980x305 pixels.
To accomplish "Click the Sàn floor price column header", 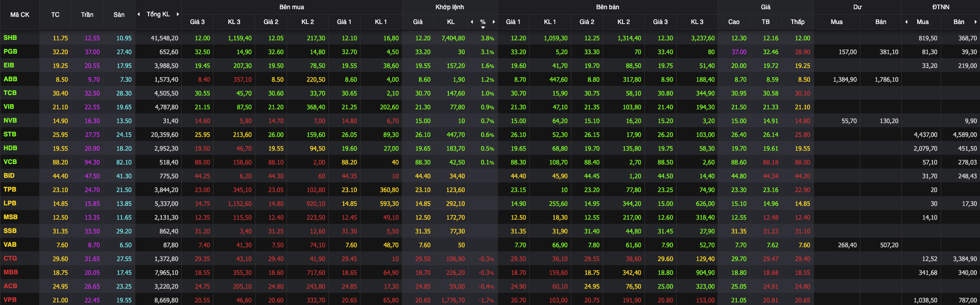I will tap(119, 15).
